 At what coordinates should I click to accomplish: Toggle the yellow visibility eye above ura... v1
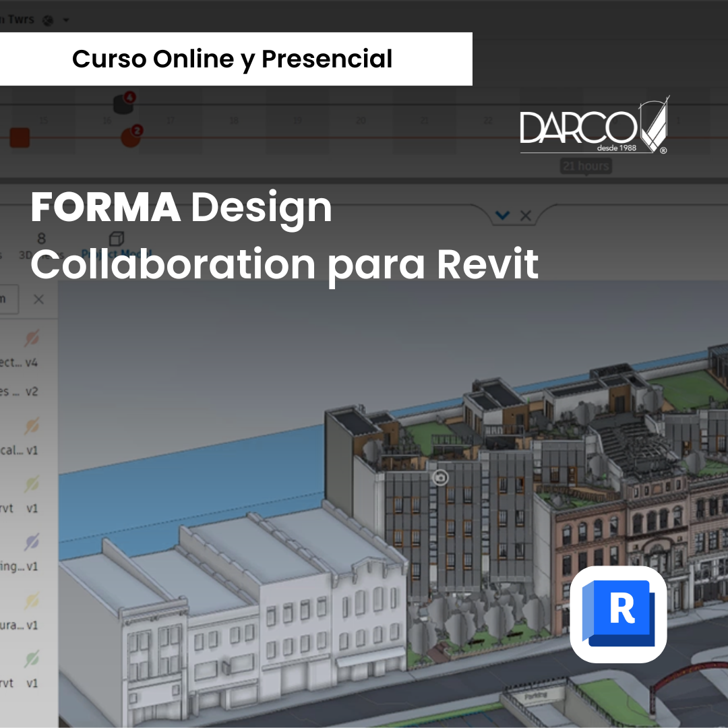(x=32, y=601)
